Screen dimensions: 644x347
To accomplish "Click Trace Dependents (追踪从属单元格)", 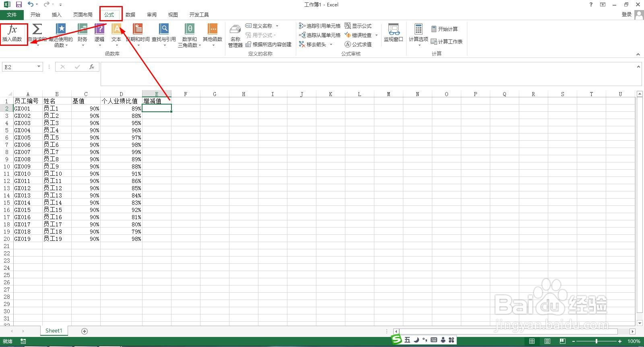I will [x=320, y=35].
